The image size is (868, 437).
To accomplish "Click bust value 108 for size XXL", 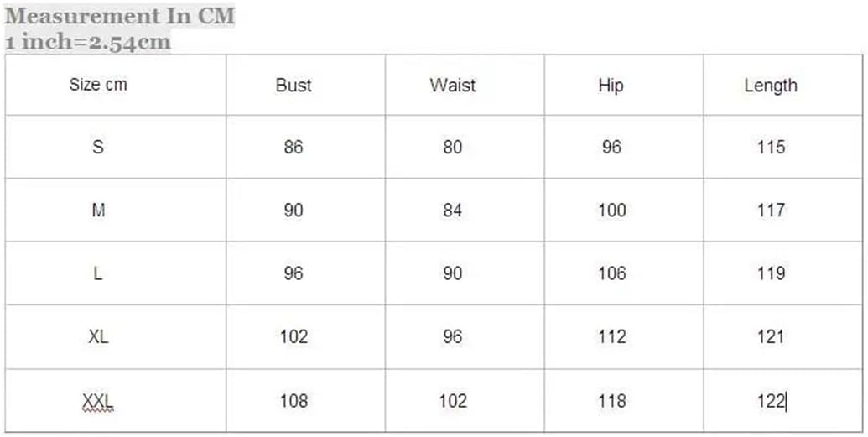I will (x=294, y=402).
